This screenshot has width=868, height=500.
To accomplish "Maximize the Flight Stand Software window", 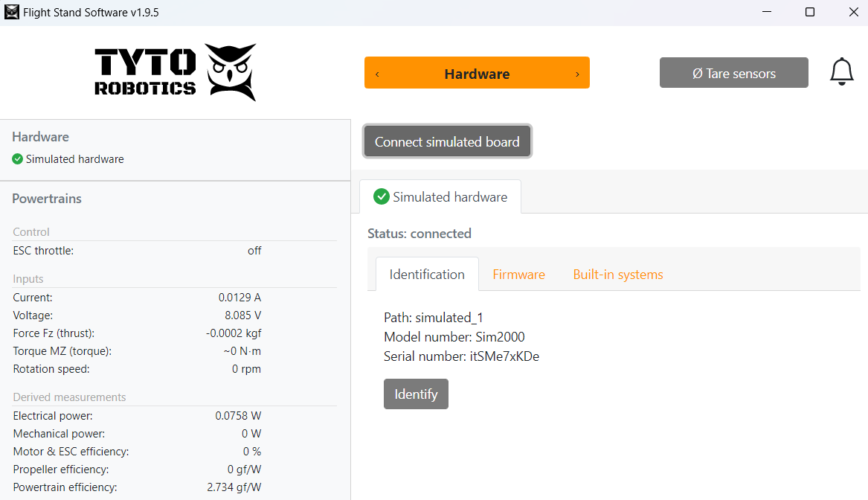I will [810, 13].
